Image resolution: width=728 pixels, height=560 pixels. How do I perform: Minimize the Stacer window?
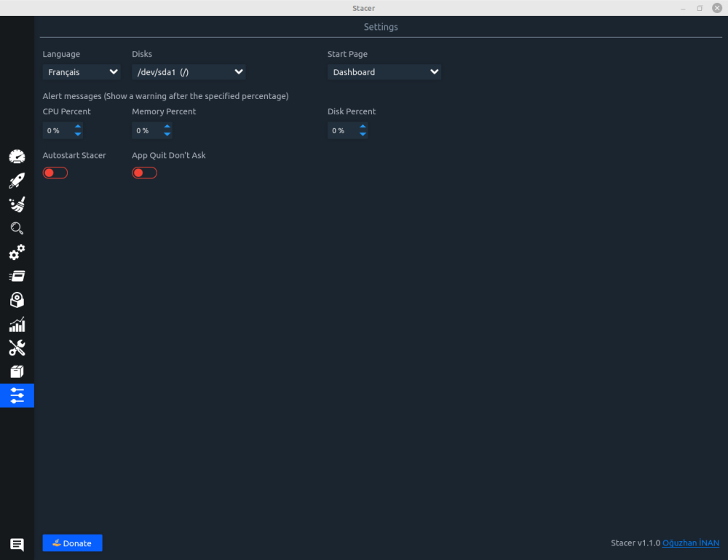pyautogui.click(x=683, y=8)
